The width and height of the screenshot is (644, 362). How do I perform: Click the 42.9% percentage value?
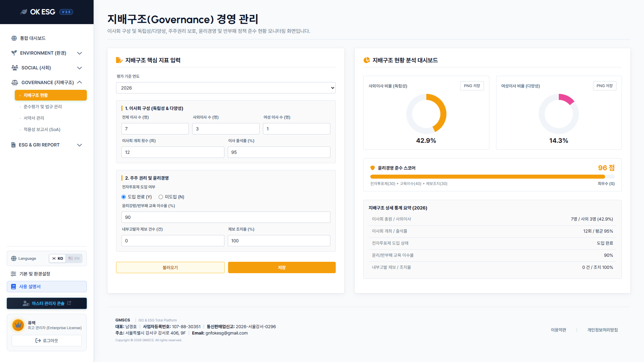426,141
